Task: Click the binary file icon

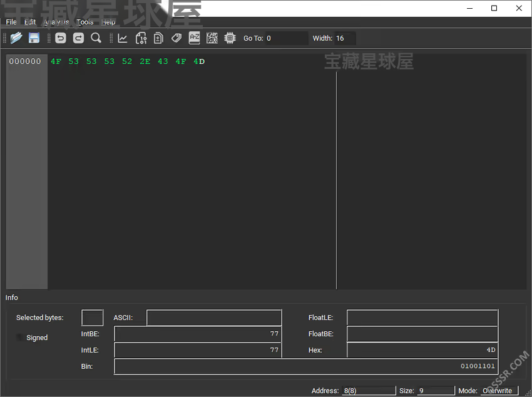Action: click(141, 38)
